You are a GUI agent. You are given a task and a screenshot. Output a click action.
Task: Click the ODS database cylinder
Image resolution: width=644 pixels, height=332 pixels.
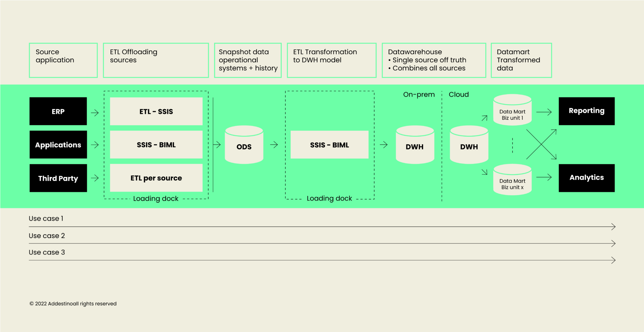coord(244,145)
